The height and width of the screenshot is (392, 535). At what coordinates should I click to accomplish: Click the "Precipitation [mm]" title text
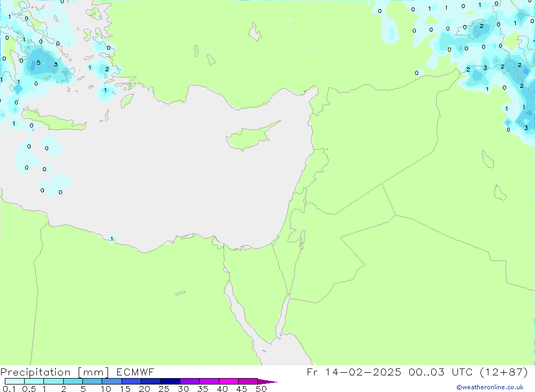[x=55, y=372]
